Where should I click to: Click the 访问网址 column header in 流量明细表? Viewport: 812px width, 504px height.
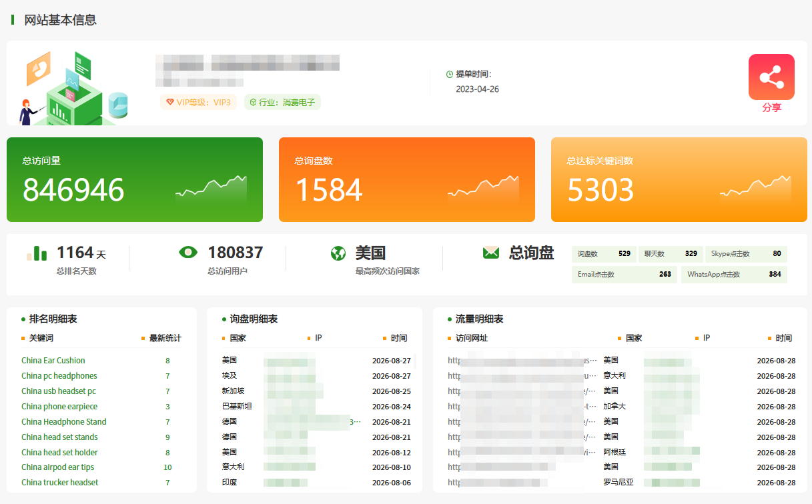click(472, 338)
